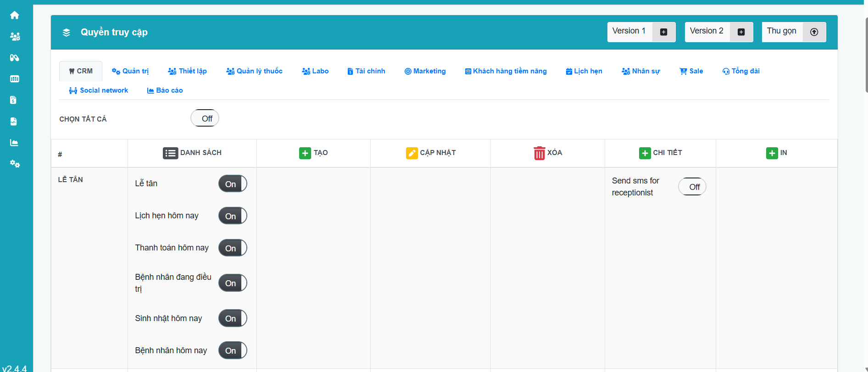Enable 'Send sms for receptionist' toggle

pos(692,187)
